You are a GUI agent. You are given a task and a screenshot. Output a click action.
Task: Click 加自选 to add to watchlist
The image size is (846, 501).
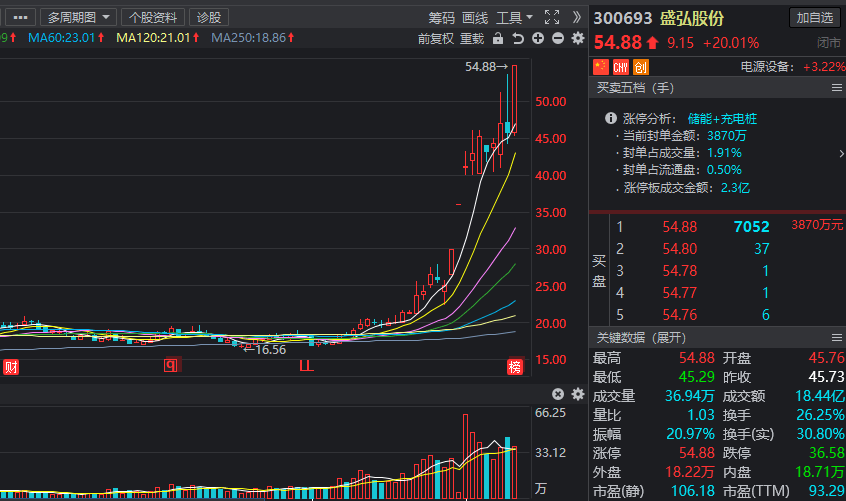click(x=815, y=17)
